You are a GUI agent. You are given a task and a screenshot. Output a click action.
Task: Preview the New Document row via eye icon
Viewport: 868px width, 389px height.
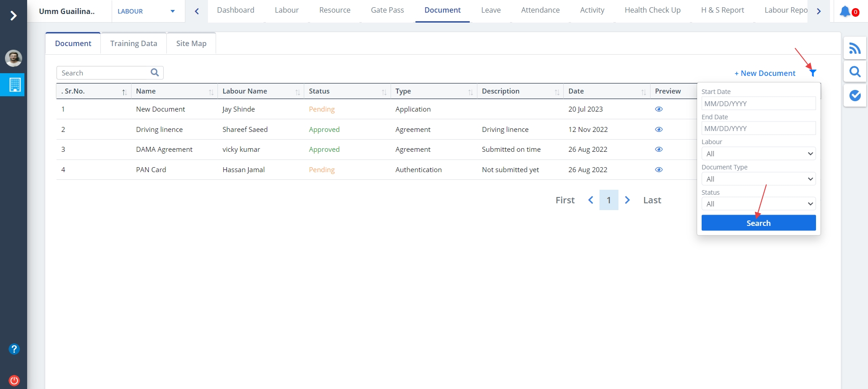tap(659, 109)
